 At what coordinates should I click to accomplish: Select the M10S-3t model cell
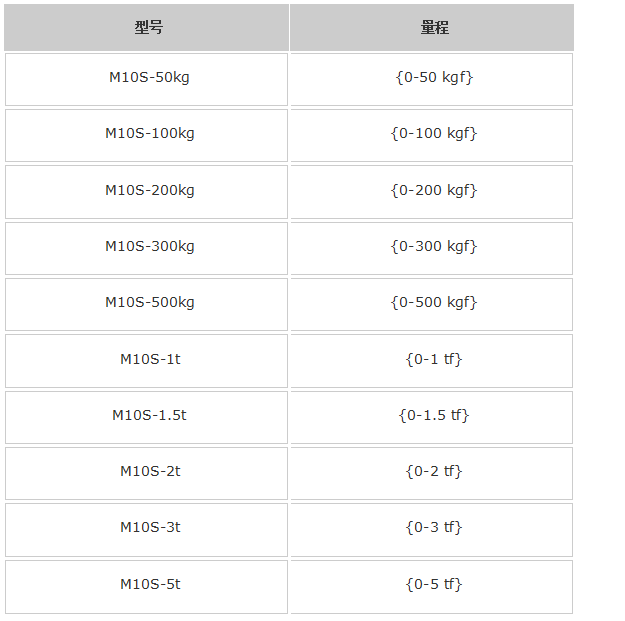(x=148, y=527)
